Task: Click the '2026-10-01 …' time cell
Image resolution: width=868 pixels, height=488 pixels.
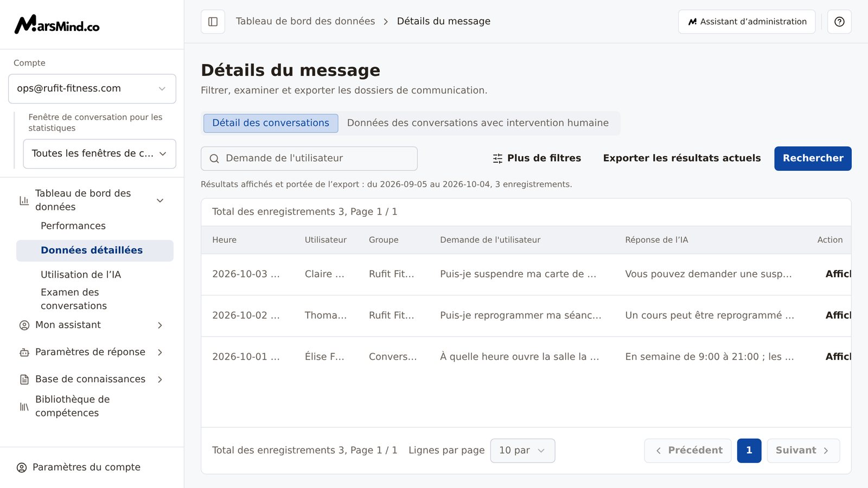Action: [246, 357]
